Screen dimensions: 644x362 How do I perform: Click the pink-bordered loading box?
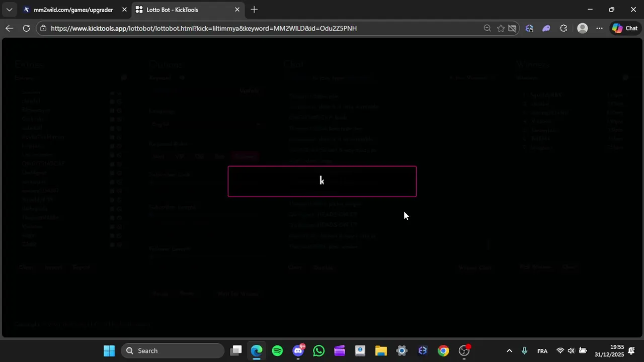pyautogui.click(x=322, y=181)
